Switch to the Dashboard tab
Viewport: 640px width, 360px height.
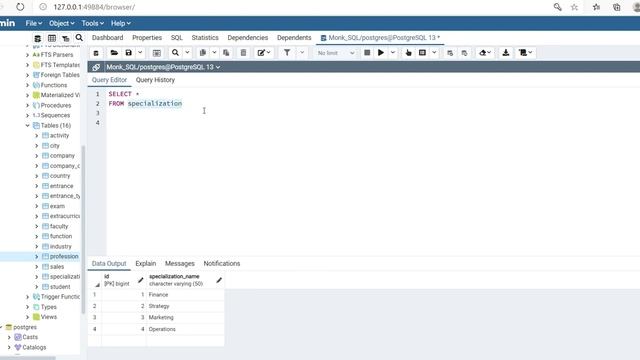(x=107, y=38)
